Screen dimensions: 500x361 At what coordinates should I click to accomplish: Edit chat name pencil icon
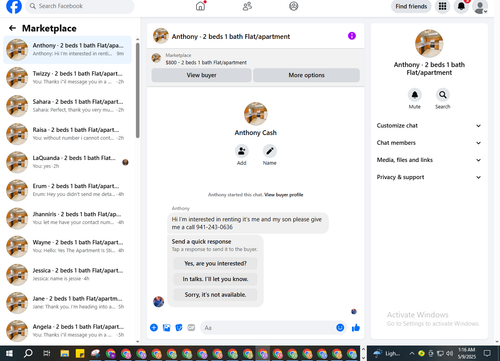[x=270, y=151]
